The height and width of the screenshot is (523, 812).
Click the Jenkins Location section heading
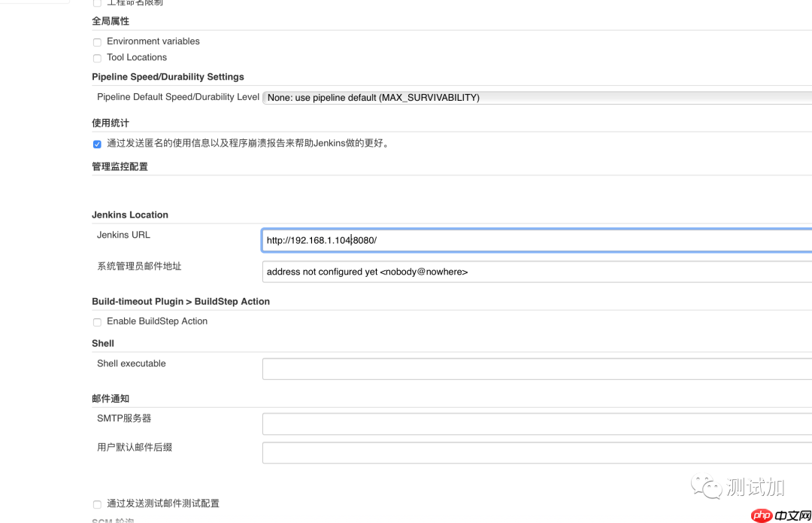[130, 214]
